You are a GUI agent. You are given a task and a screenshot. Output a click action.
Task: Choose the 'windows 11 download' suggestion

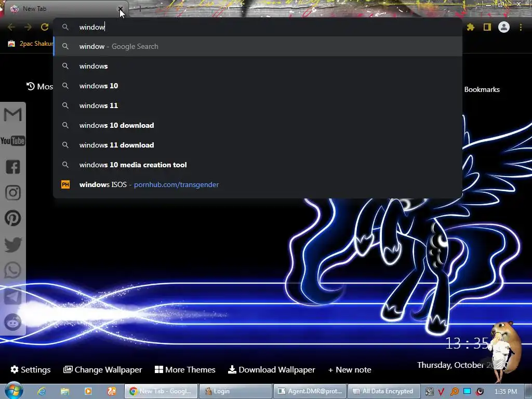click(x=258, y=145)
